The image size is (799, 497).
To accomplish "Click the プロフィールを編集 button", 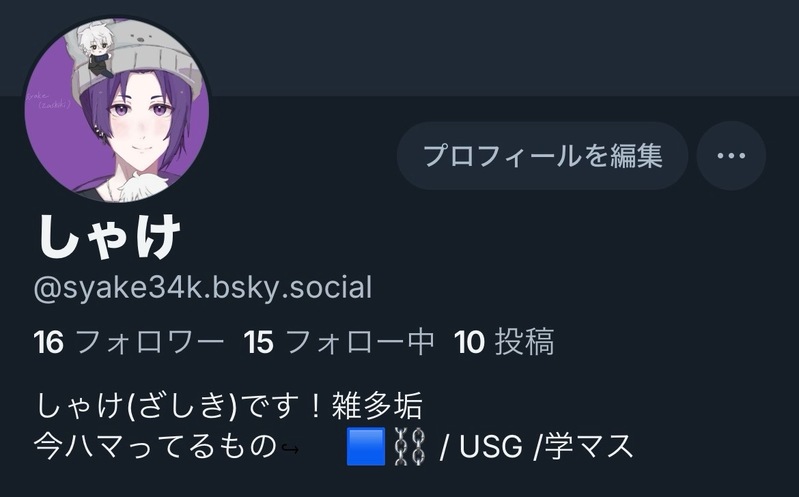I will pos(542,155).
